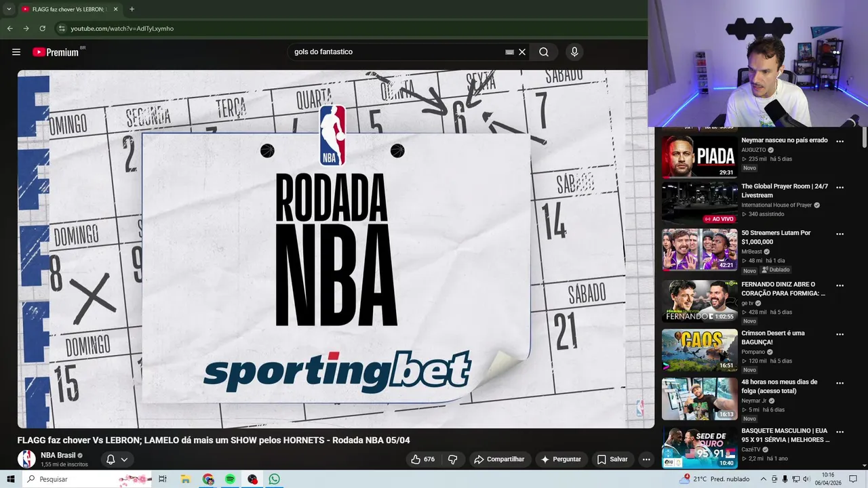Open Task View on the taskbar
The width and height of the screenshot is (868, 488).
tap(163, 479)
